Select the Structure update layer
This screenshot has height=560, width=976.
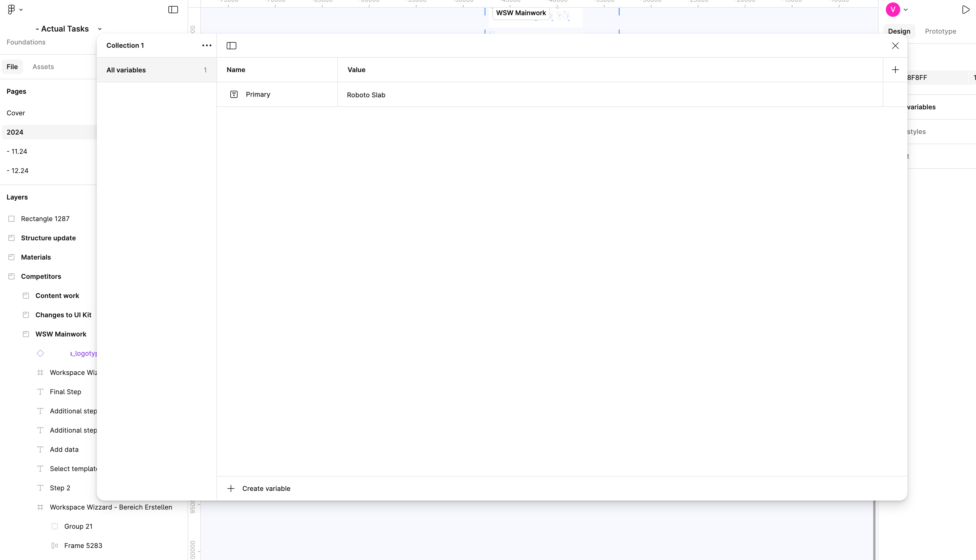pyautogui.click(x=48, y=238)
